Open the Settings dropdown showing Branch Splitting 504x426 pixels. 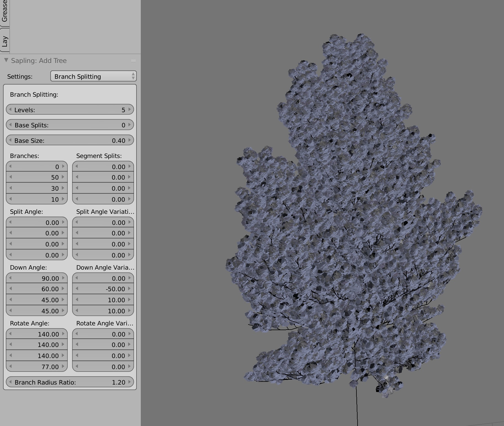tap(93, 76)
